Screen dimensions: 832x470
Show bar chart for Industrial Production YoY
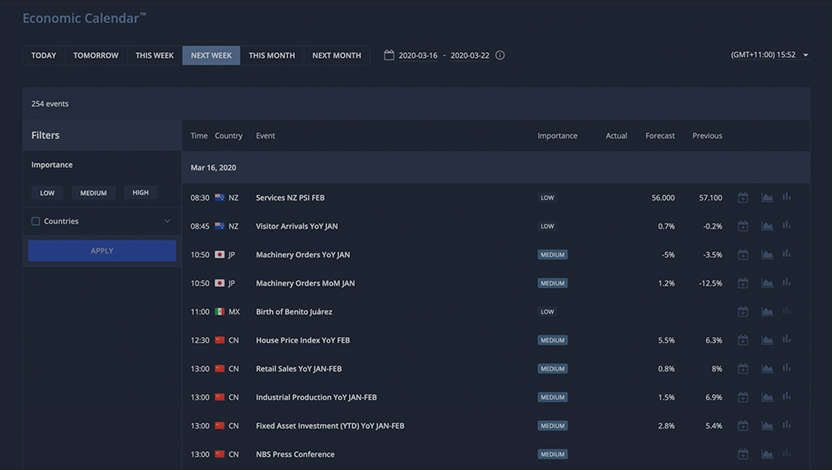click(x=787, y=397)
